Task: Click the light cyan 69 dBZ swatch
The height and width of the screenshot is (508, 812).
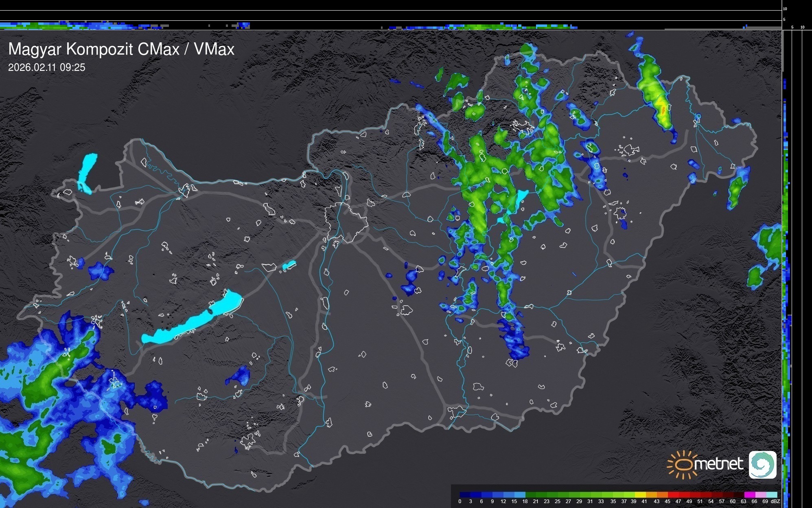Action: pos(771,495)
